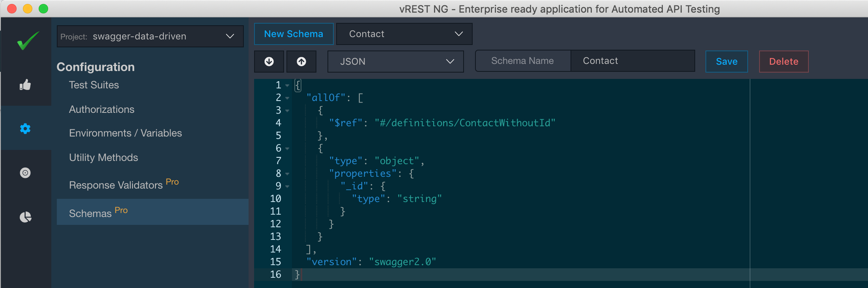Open the thumbs-up sidebar icon
This screenshot has height=288, width=868.
(x=25, y=85)
